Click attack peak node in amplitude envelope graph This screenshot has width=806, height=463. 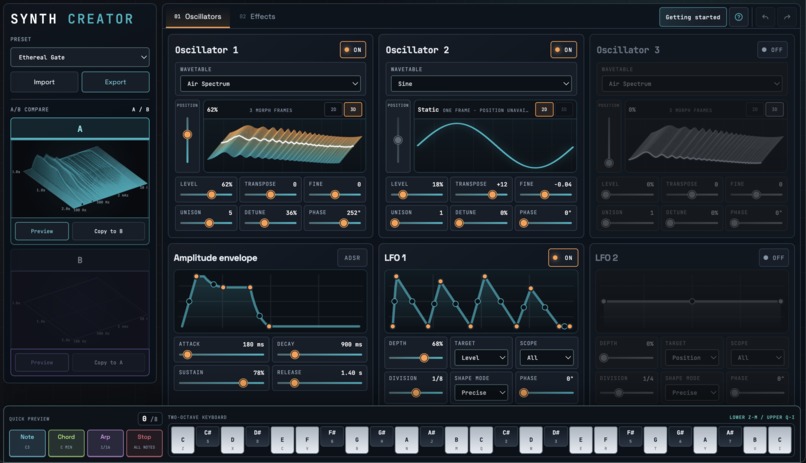[196, 276]
